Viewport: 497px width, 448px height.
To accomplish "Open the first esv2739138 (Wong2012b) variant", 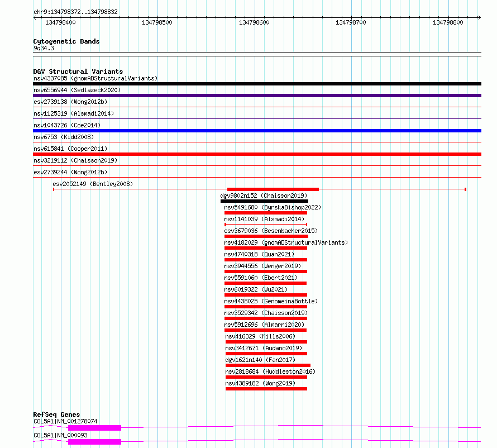I will click(x=70, y=102).
